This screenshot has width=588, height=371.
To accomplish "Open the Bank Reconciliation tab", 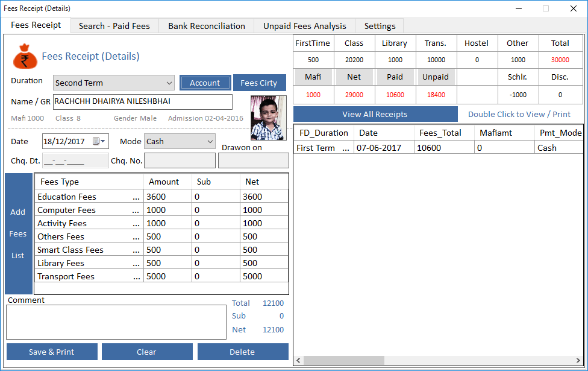I will pos(207,26).
